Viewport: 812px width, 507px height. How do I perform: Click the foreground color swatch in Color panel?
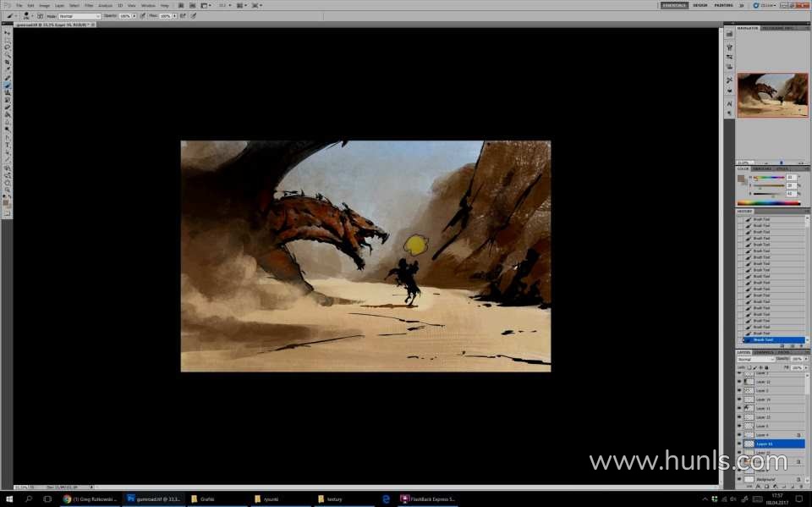coord(741,179)
